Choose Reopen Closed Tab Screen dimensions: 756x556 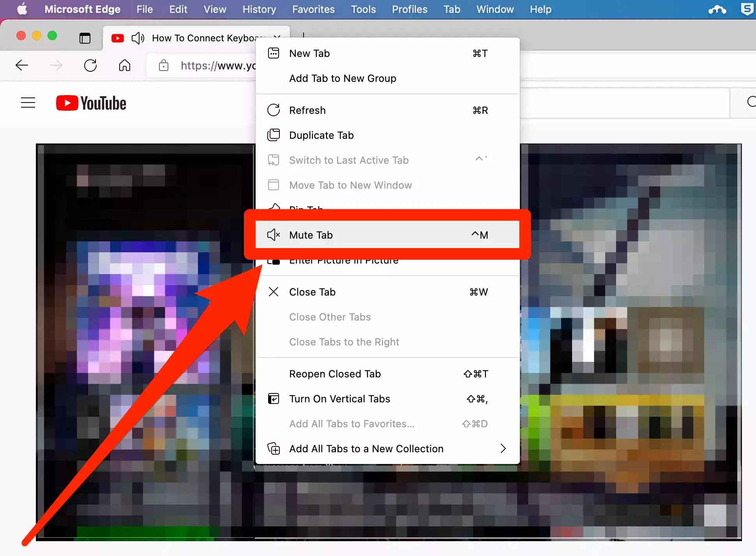[x=387, y=374]
